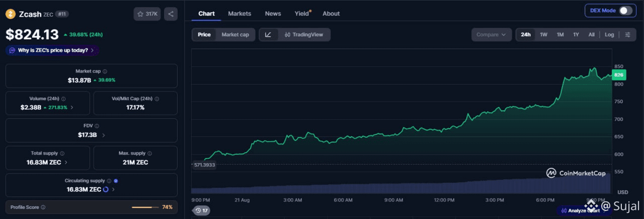Click the Analyze Chart button

click(584, 210)
